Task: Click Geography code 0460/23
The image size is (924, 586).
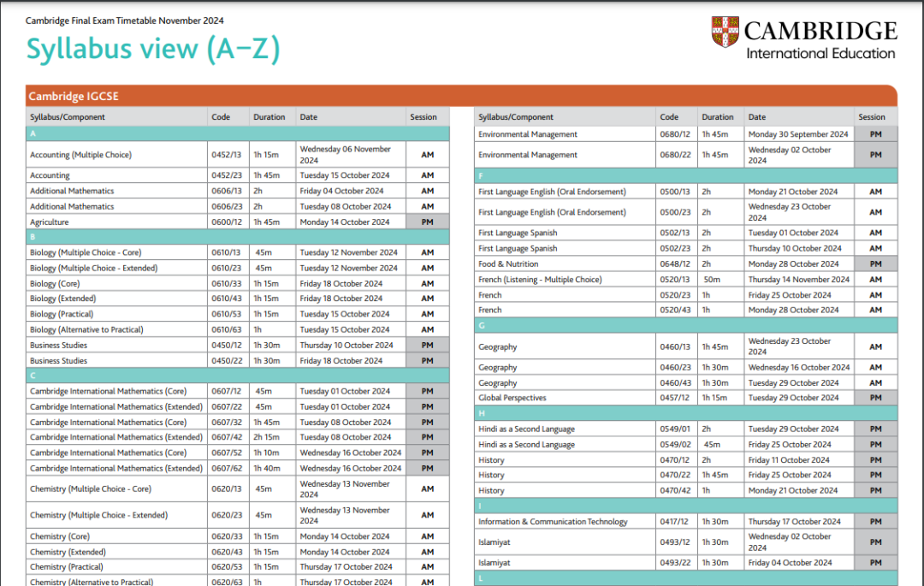Action: coord(675,368)
